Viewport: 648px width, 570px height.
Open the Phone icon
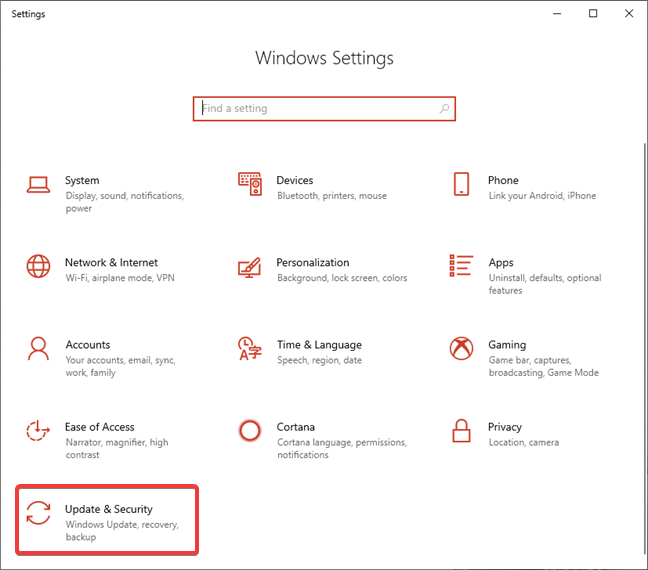pyautogui.click(x=461, y=184)
